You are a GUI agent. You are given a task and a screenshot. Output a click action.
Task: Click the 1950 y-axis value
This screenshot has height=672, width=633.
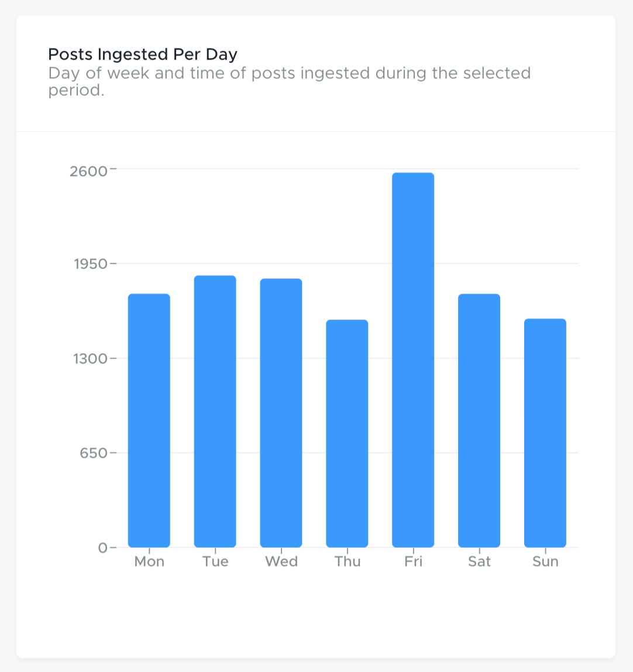91,264
